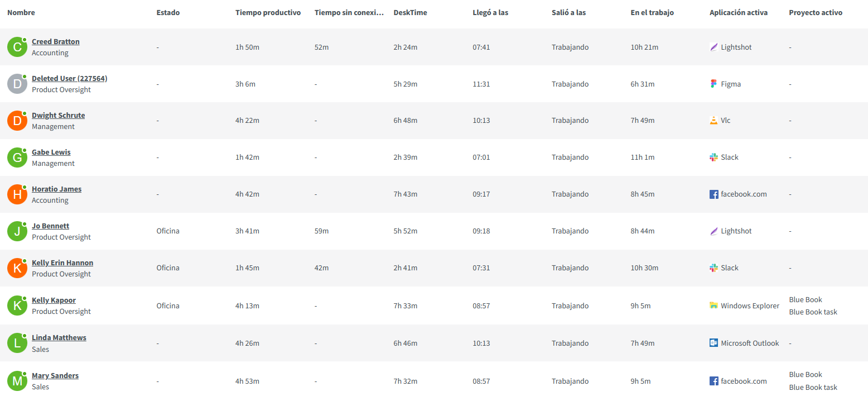Sort by the Aplicación activa header

[739, 12]
